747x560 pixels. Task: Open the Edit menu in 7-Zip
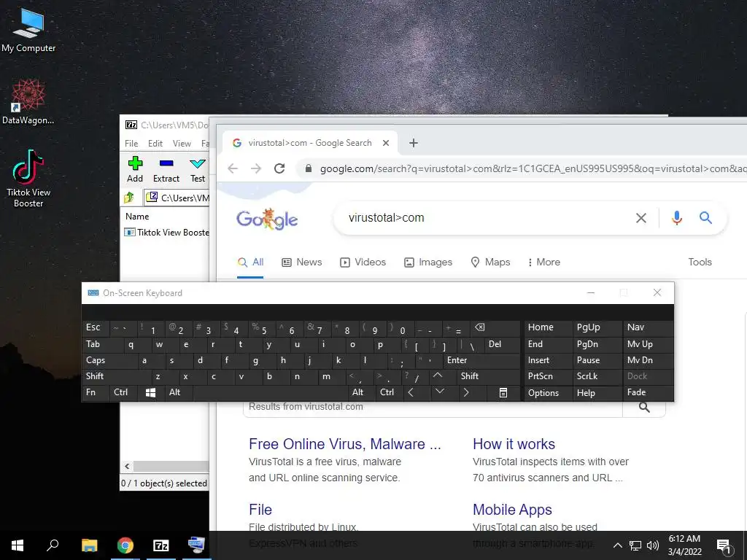tap(155, 144)
